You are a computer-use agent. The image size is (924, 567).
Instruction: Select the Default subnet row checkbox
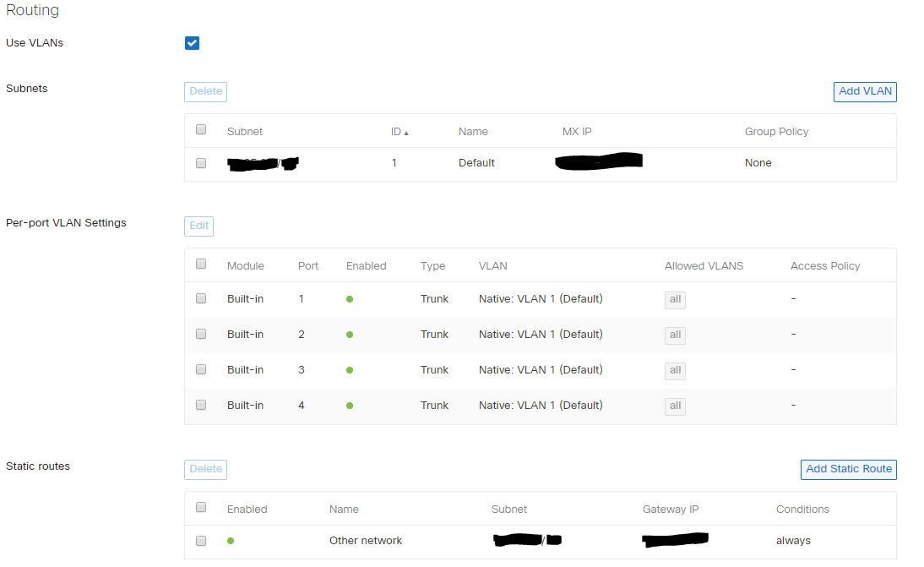point(200,162)
